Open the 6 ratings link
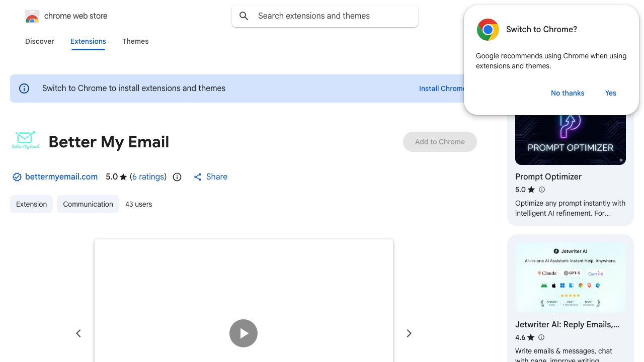This screenshot has height=362, width=644. [148, 177]
